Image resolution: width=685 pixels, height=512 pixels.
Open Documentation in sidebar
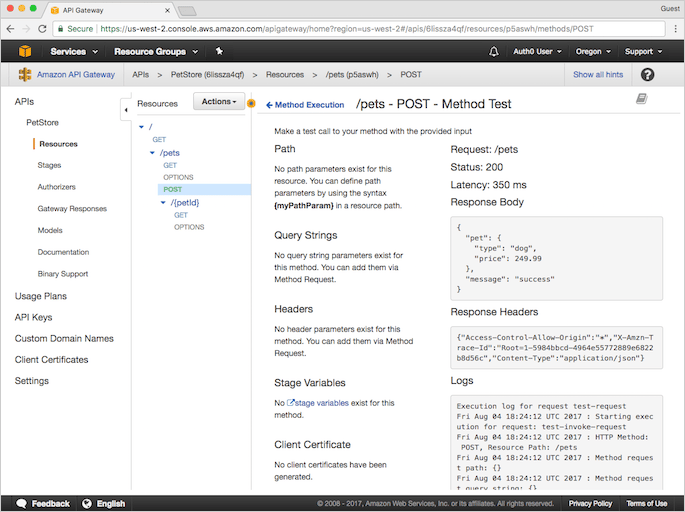click(63, 252)
